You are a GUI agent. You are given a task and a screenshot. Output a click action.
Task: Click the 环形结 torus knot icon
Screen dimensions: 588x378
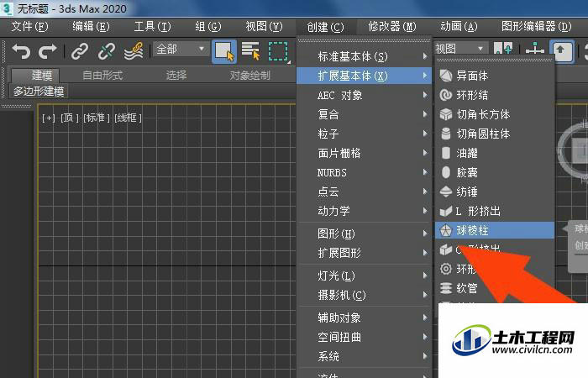pos(445,95)
